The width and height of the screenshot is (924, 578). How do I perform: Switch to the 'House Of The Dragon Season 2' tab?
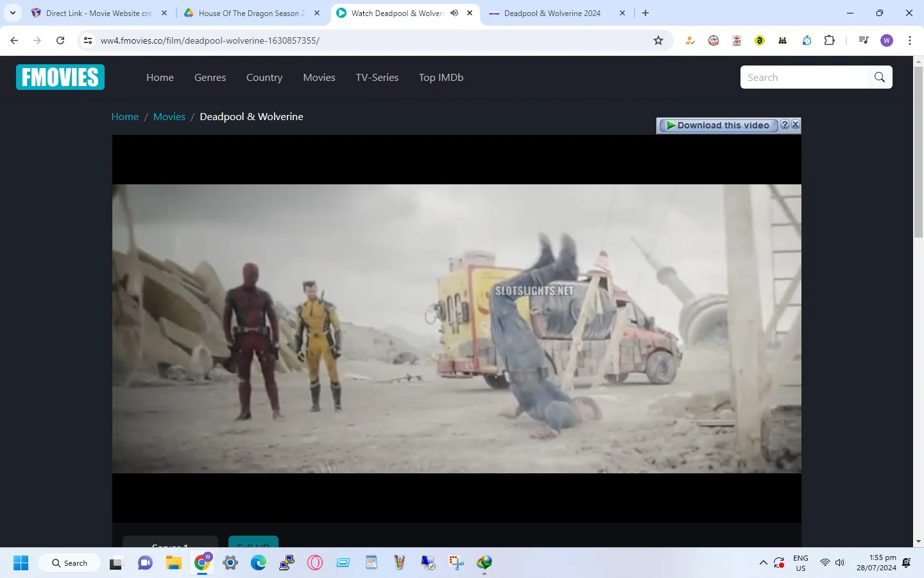click(252, 13)
